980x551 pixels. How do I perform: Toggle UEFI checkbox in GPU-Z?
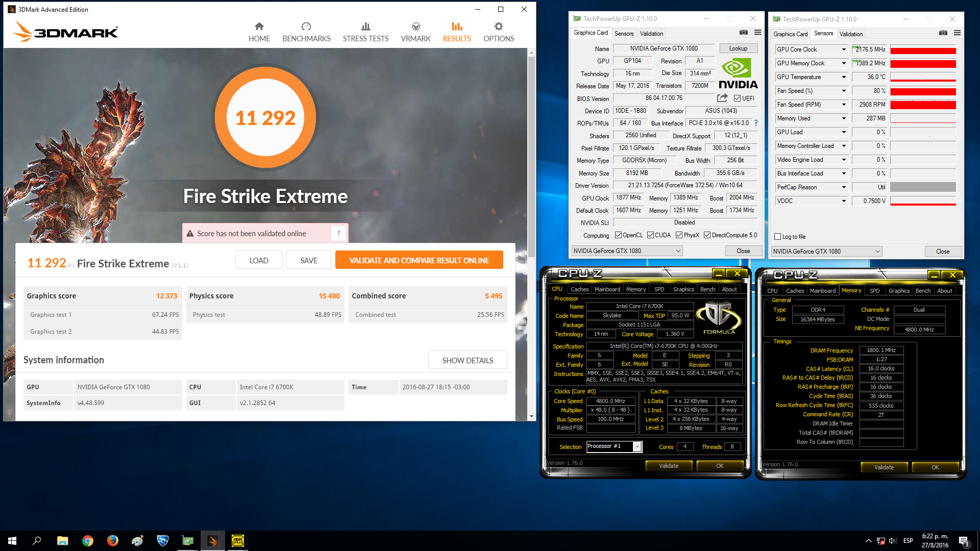737,98
